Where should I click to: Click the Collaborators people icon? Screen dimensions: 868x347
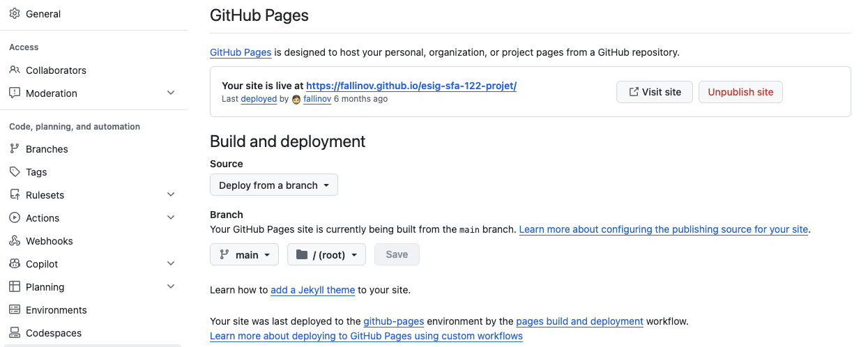[15, 70]
